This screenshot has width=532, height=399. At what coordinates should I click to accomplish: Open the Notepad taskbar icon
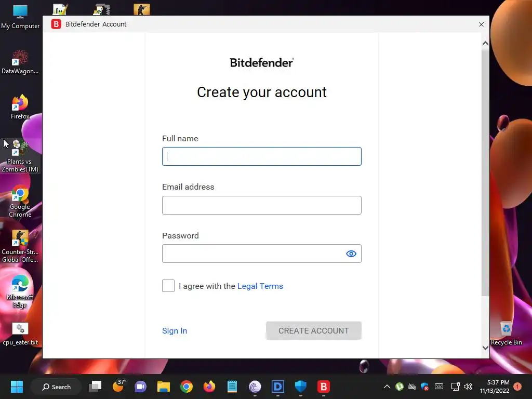pyautogui.click(x=232, y=387)
